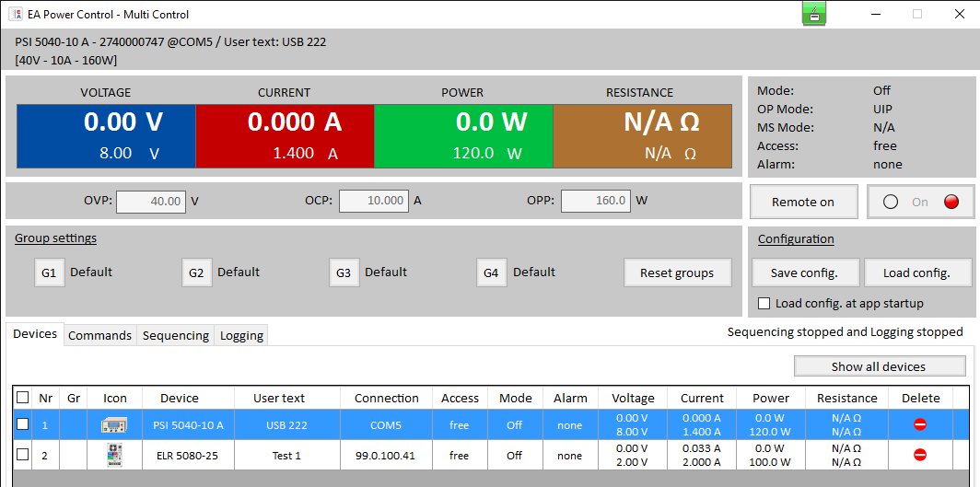Click the Sequencing stopped and Logging stopped status
980x487 pixels.
845,331
